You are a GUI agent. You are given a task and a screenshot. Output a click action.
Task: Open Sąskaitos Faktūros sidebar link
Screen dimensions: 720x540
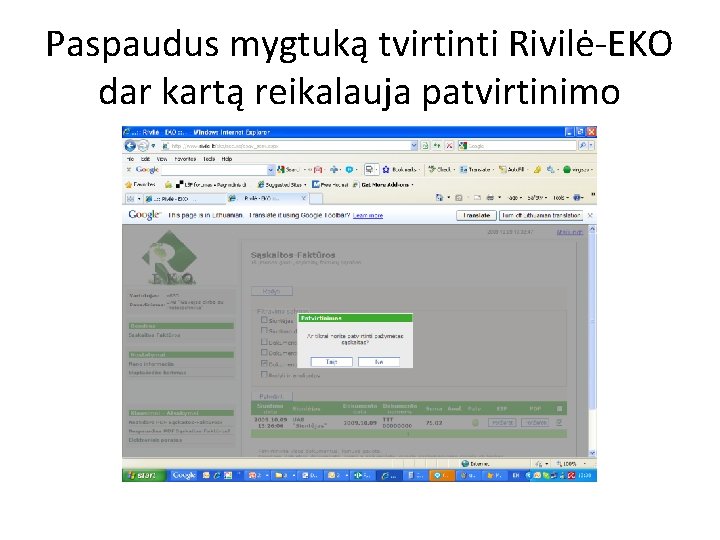(x=154, y=335)
